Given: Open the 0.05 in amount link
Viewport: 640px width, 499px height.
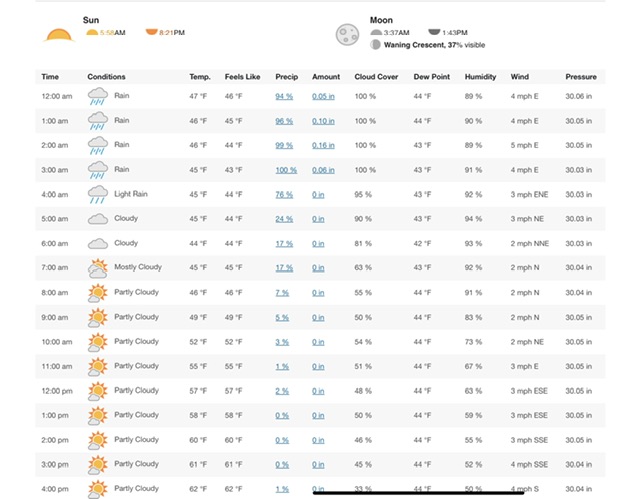Looking at the screenshot, I should click(323, 97).
